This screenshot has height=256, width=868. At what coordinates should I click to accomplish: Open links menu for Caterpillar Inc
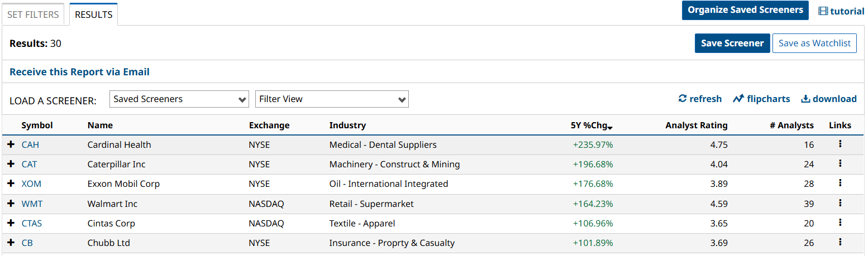[840, 163]
